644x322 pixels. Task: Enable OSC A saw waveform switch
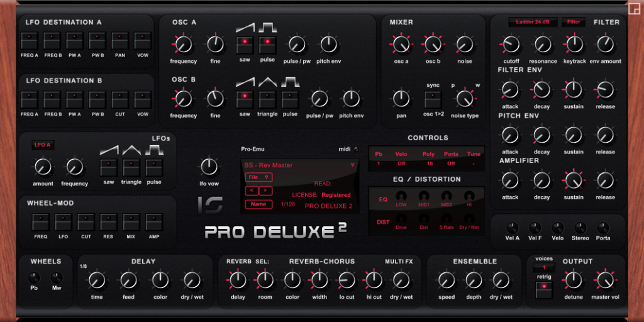click(245, 45)
